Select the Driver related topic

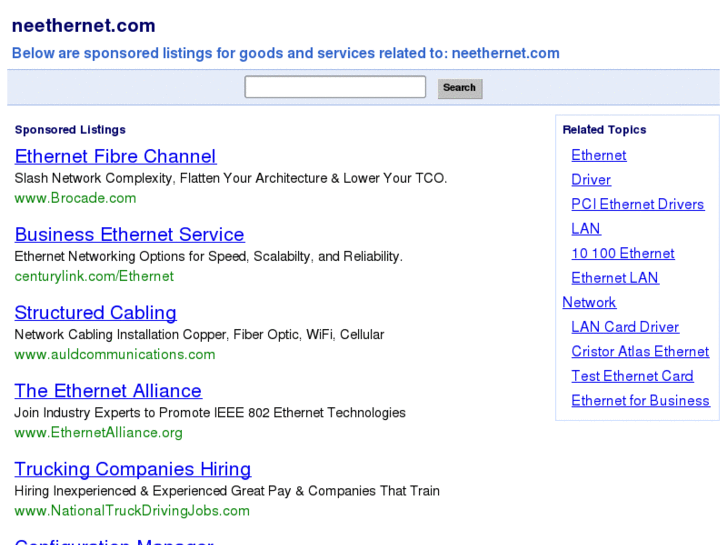coord(591,180)
